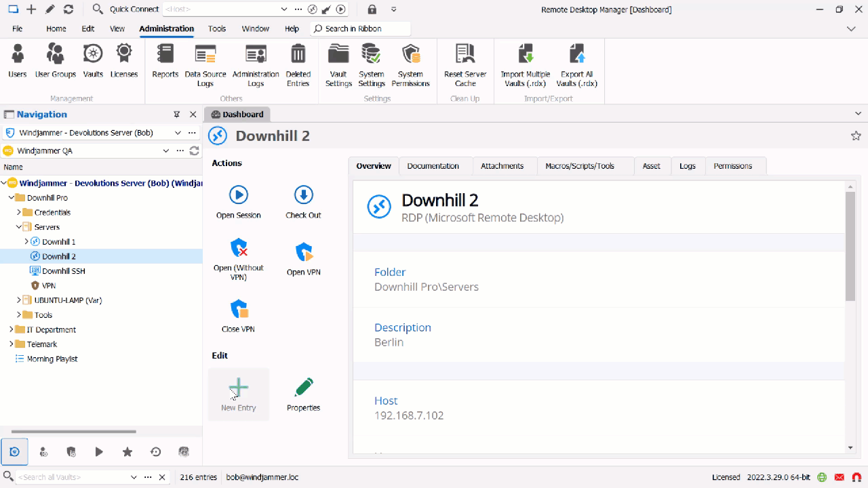The height and width of the screenshot is (488, 868).
Task: Toggle the Navigation panel pin
Action: [x=177, y=115]
